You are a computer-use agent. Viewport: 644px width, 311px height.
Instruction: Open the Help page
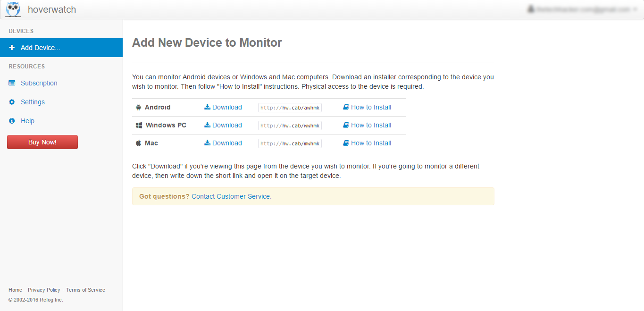click(27, 121)
